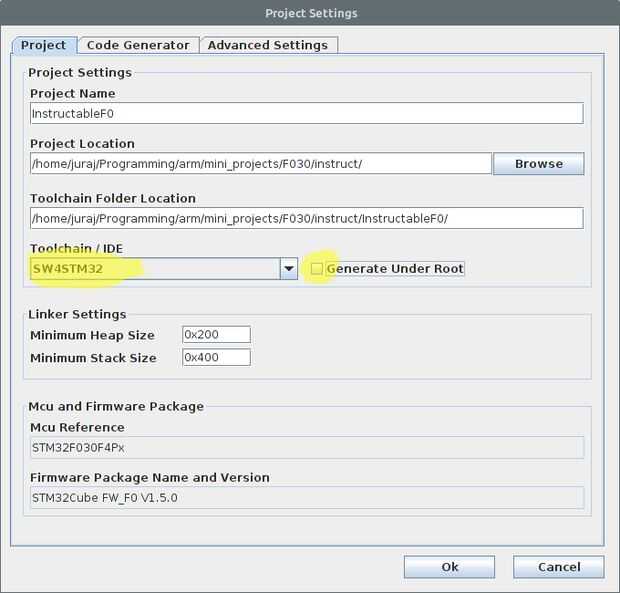This screenshot has height=593, width=620.
Task: Dismiss the dialog with the Cancel button
Action: tap(558, 567)
